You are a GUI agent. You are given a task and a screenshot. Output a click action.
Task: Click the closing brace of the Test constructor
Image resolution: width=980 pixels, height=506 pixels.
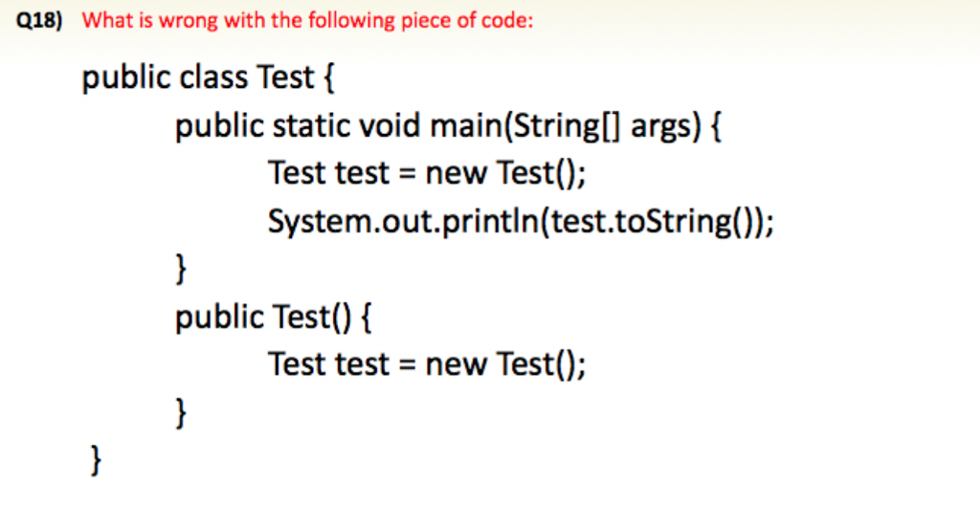180,413
